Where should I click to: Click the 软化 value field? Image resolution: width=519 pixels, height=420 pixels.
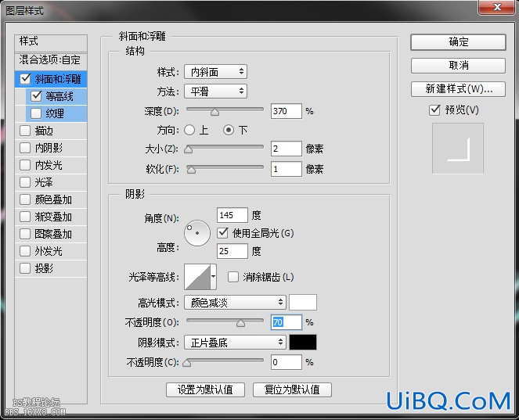point(287,169)
